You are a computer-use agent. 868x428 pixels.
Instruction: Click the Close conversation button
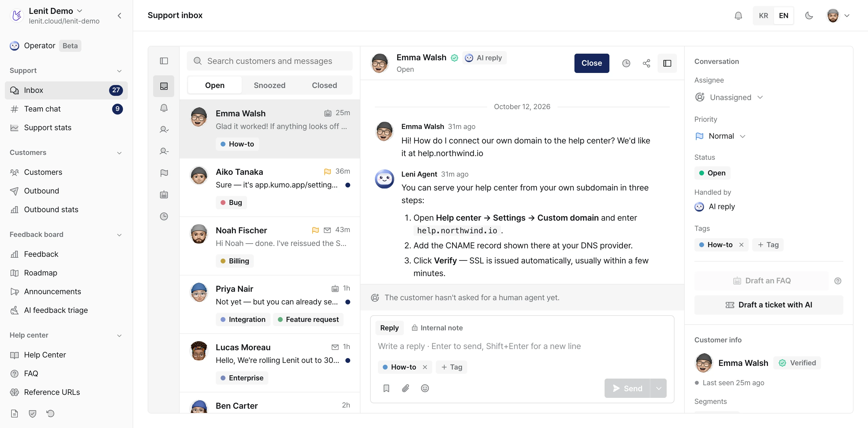click(x=591, y=63)
